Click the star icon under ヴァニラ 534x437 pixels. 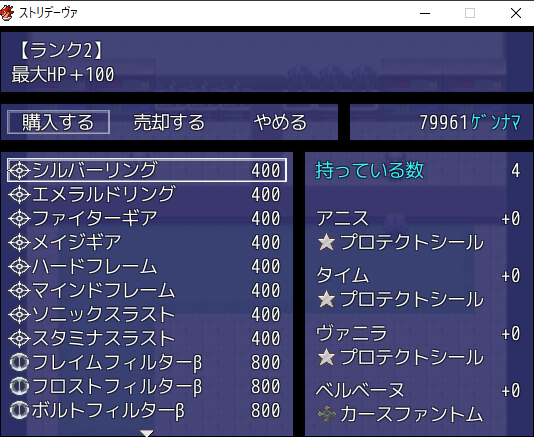(326, 357)
